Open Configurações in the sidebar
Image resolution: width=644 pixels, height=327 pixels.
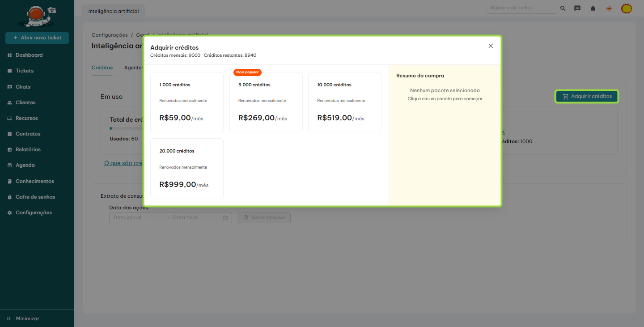34,212
